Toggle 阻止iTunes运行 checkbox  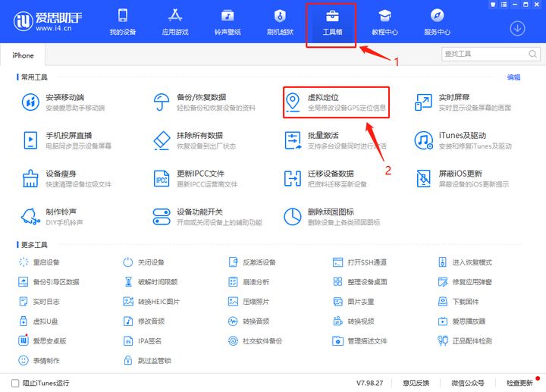tap(15, 383)
